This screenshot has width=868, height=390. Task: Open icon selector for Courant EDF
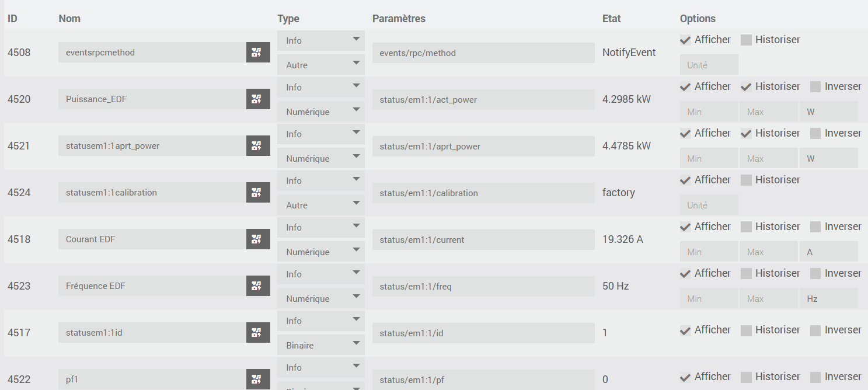[x=258, y=239]
